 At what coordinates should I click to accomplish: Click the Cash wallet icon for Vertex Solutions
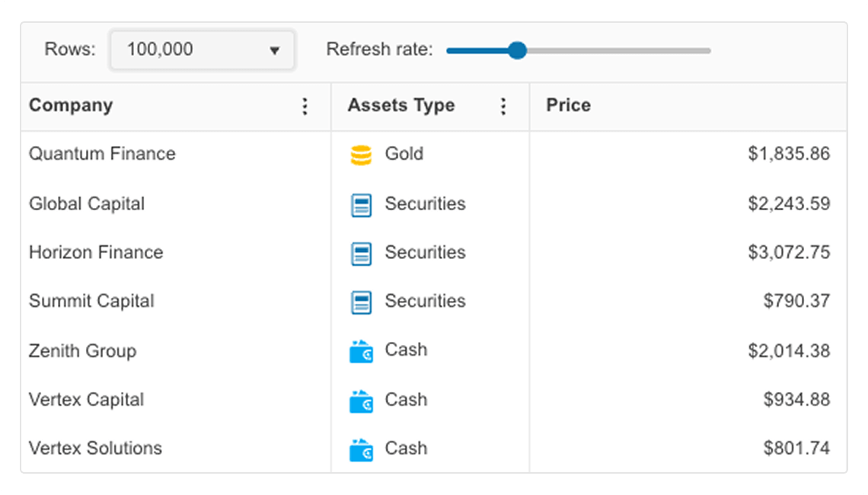point(361,450)
